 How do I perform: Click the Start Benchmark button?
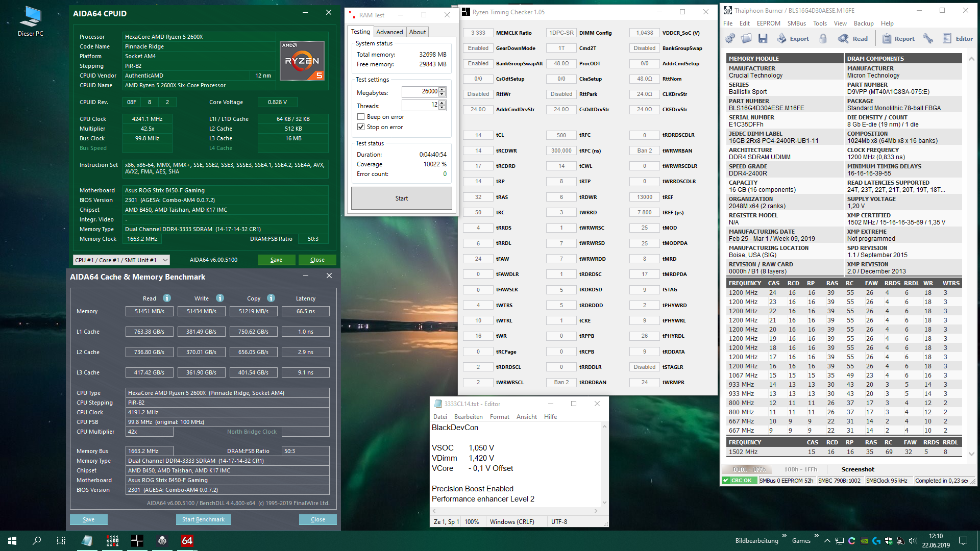coord(203,519)
